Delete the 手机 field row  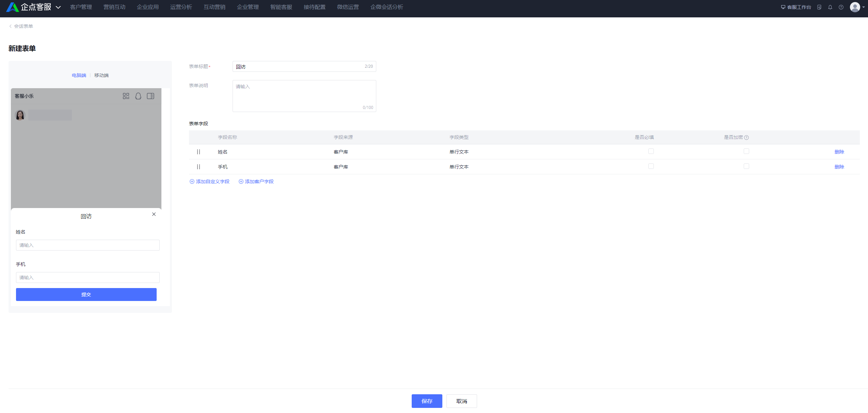tap(839, 167)
